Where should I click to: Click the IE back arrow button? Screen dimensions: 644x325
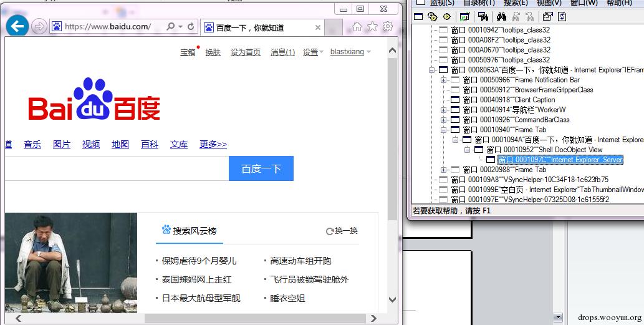17,26
